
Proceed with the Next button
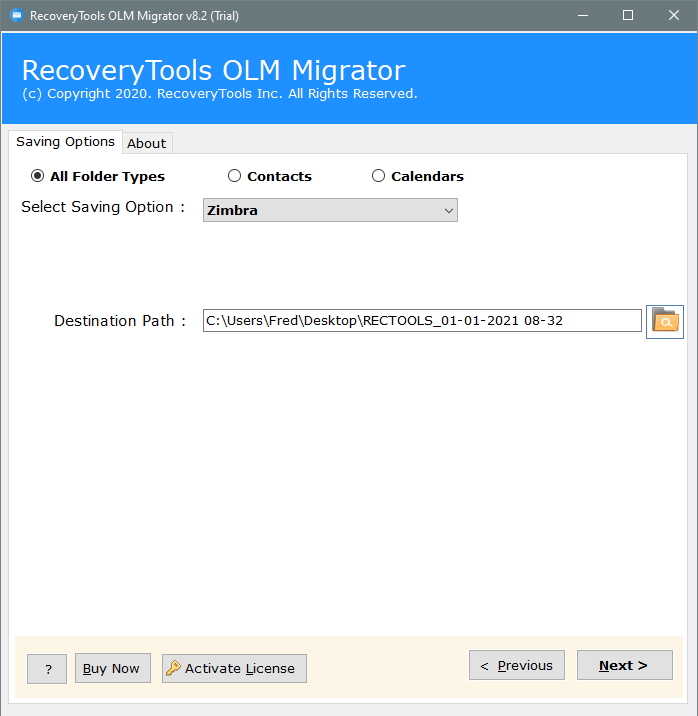[624, 666]
